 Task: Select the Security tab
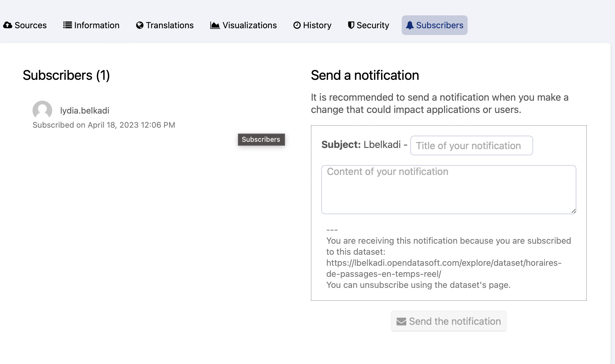369,25
